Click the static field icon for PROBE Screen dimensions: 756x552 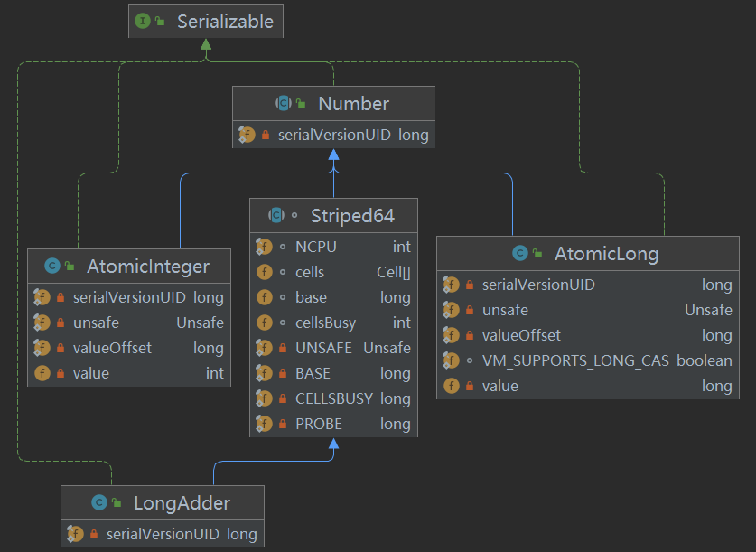263,423
